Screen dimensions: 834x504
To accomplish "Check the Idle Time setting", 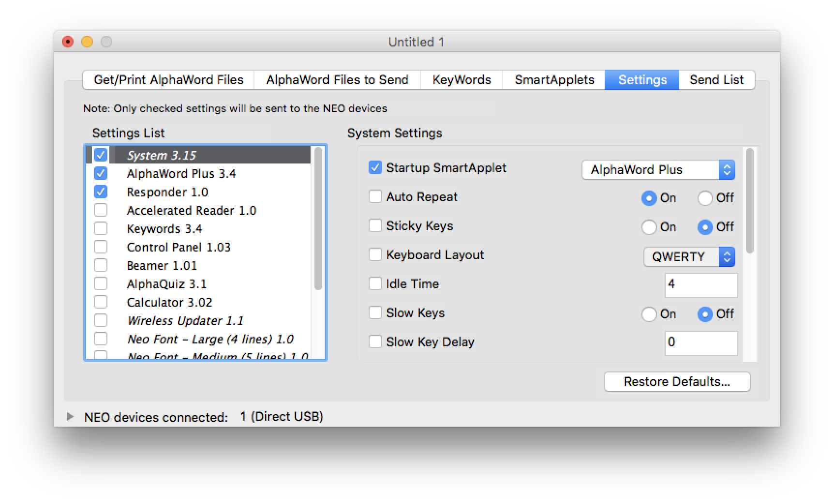I will point(375,284).
